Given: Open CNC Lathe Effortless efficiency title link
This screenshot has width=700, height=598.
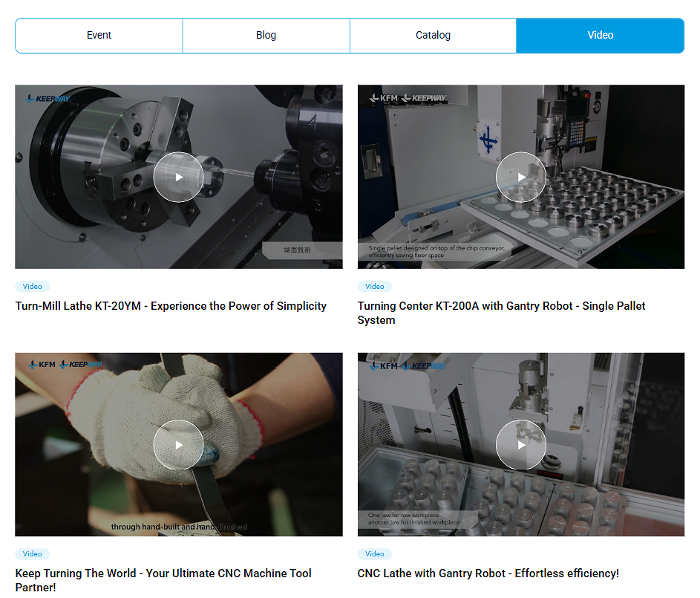Looking at the screenshot, I should [488, 573].
